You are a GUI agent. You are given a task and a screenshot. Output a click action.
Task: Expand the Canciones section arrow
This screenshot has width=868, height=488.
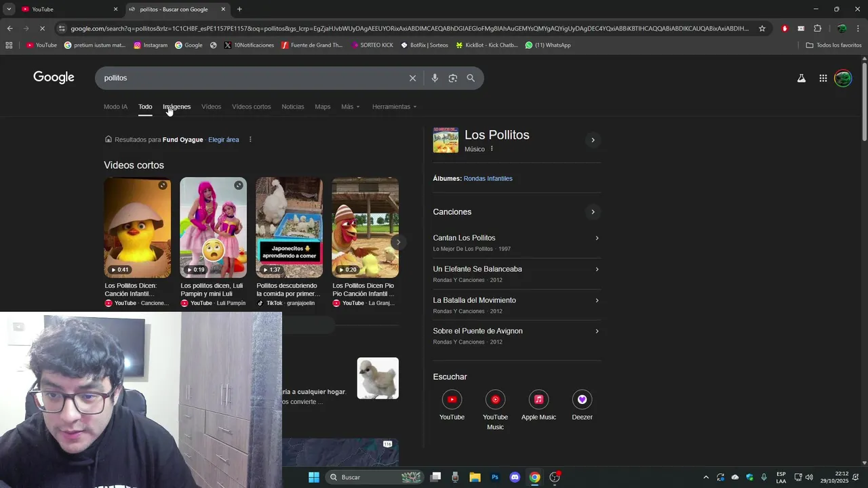coord(593,212)
